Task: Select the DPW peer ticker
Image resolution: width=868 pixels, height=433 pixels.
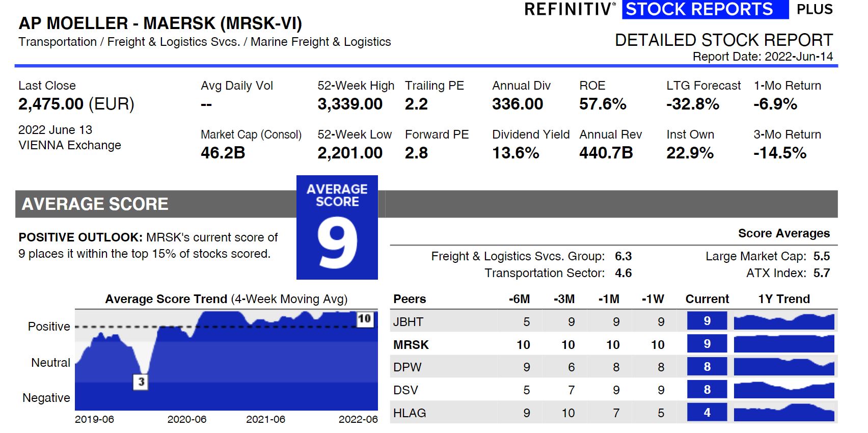Action: pos(408,367)
